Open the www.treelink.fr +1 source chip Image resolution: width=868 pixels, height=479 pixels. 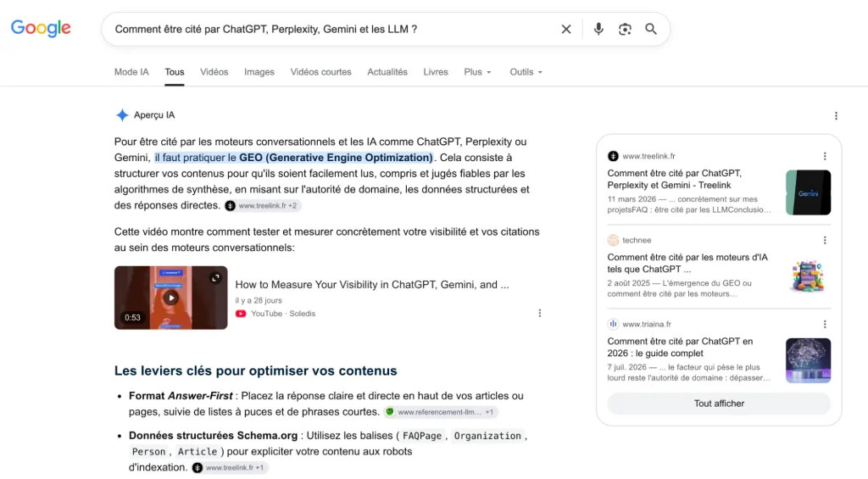229,468
